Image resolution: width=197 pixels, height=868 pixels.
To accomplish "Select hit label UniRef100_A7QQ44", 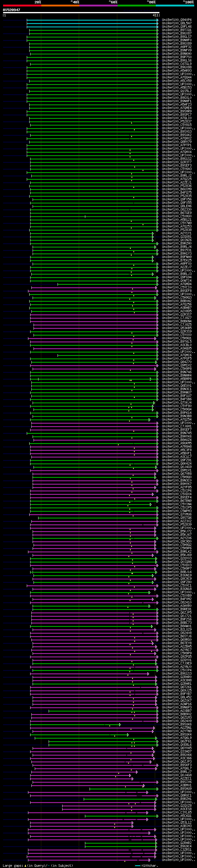I will tap(177, 77).
